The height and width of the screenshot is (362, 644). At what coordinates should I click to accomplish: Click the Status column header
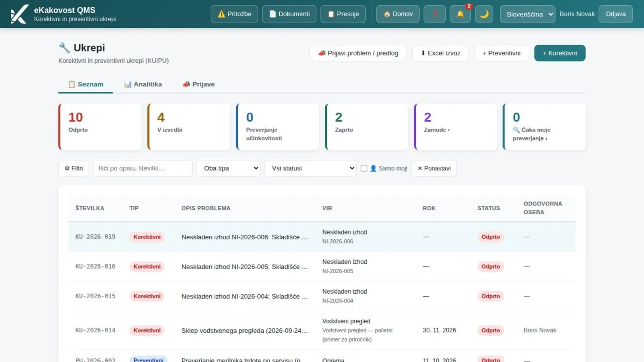pos(489,208)
